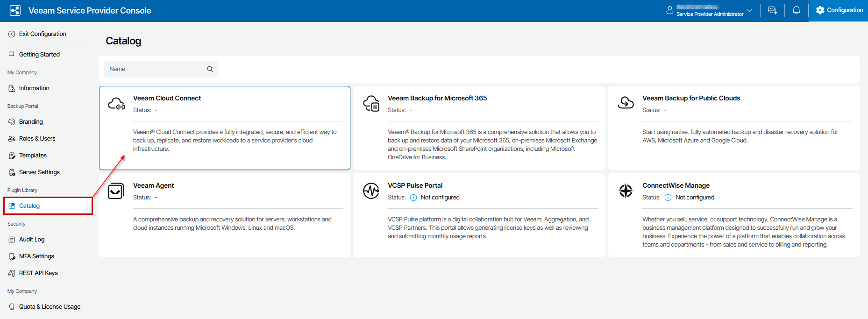
Task: Click the MFA Settings phone icon
Action: 12,256
